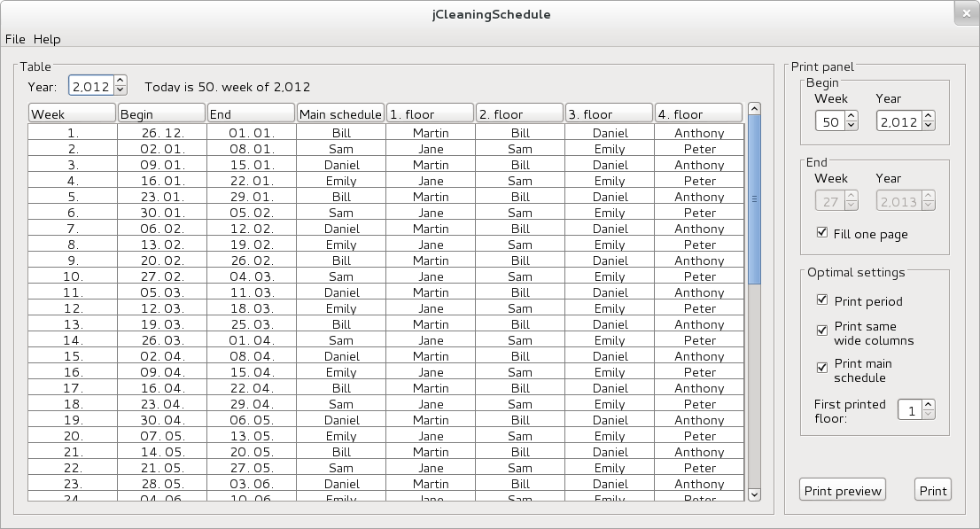Select 2. floor cell Sam in week 8
The image size is (980, 529).
520,245
